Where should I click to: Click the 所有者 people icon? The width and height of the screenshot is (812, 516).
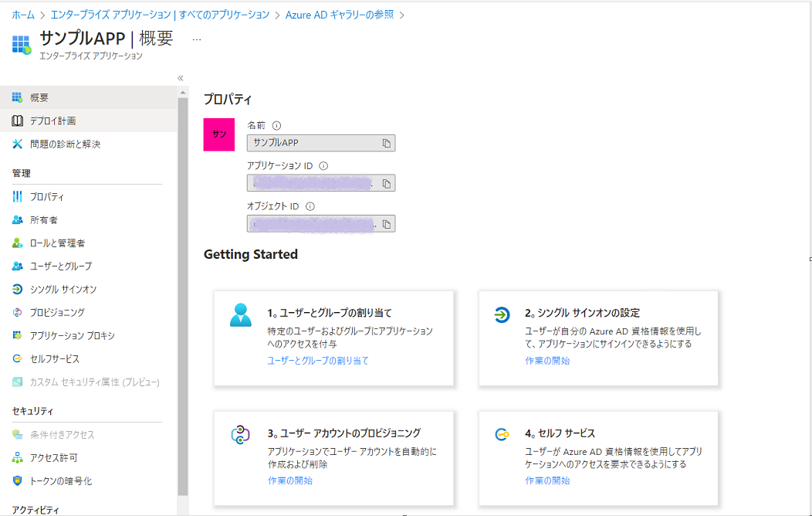click(17, 220)
